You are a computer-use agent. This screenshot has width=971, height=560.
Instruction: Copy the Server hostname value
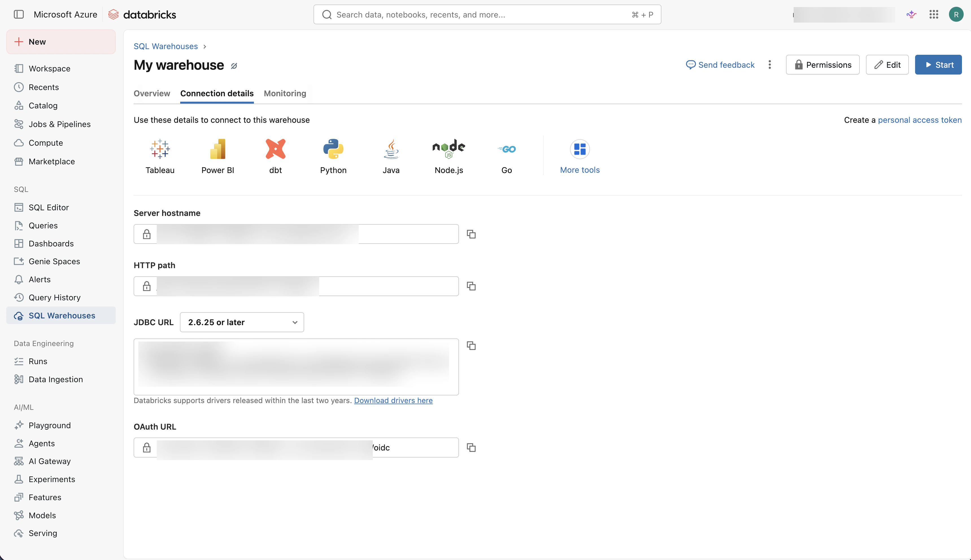point(471,234)
